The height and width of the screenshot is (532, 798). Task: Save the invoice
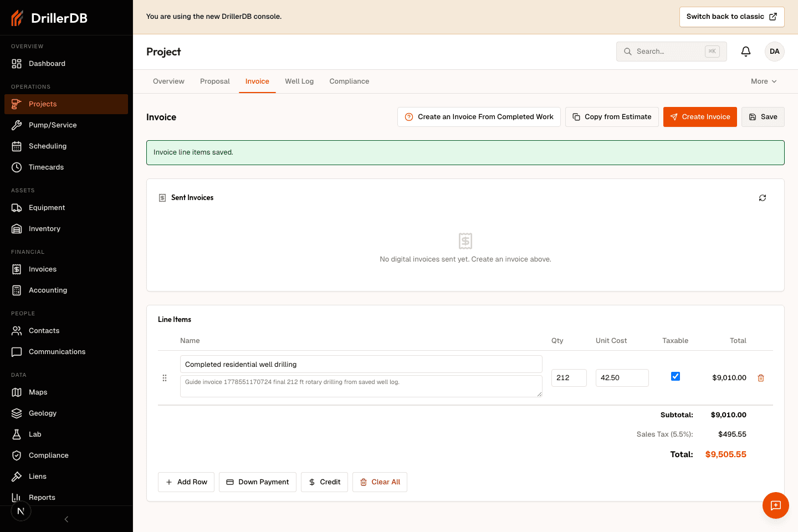pyautogui.click(x=763, y=117)
